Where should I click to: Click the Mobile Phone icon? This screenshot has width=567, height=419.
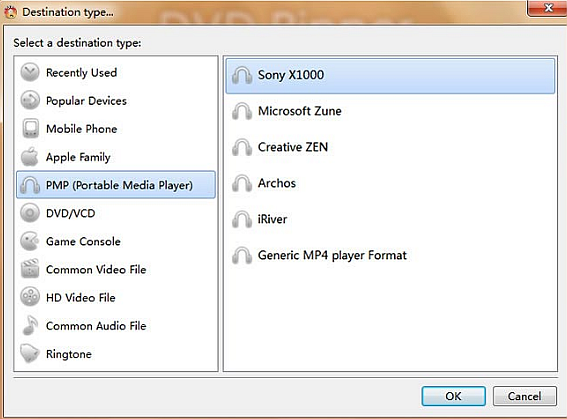30,128
